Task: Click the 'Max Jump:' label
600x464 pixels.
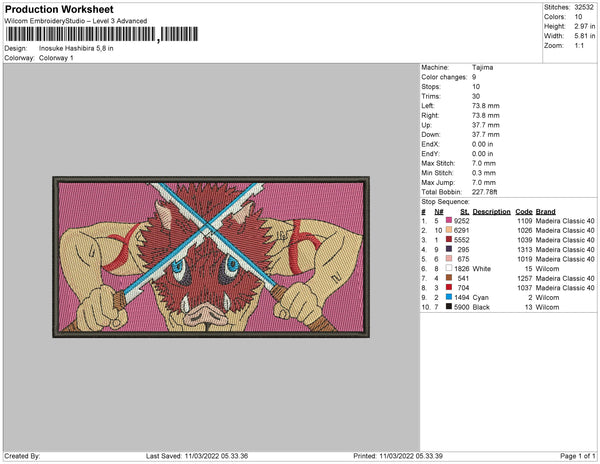Action: 438,182
